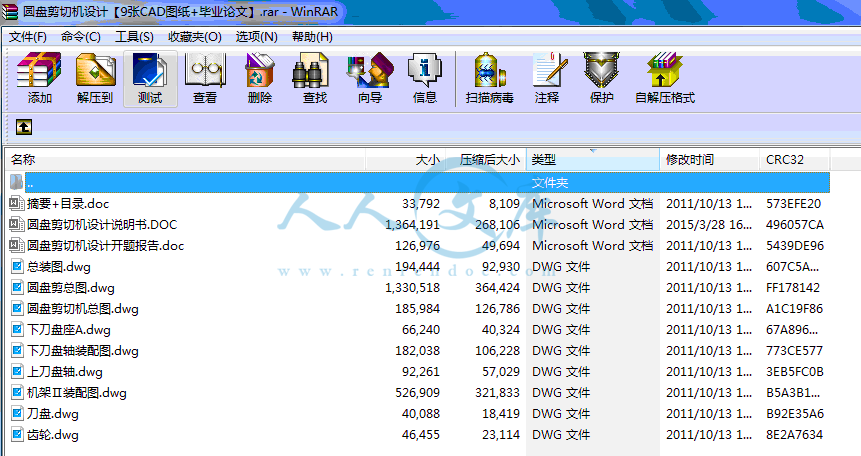Click the WinRAR title bar app icon
This screenshot has width=861, height=456.
point(9,12)
